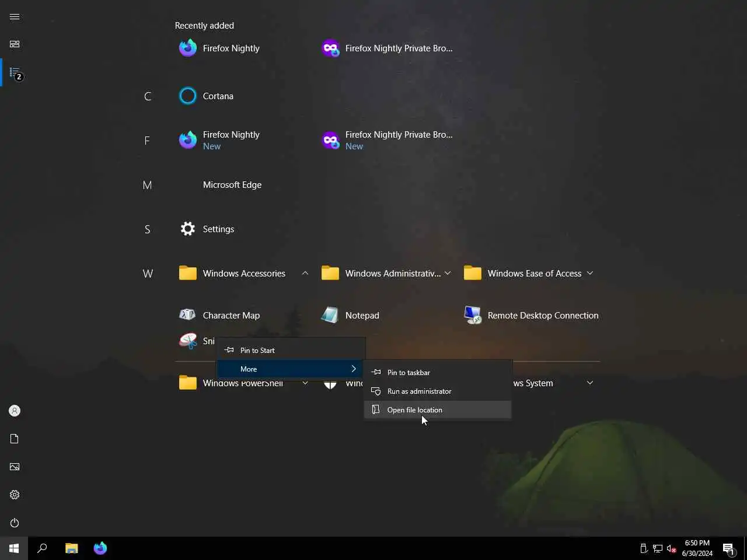Open Firefox Nightly Private Browsing marked New

point(388,141)
